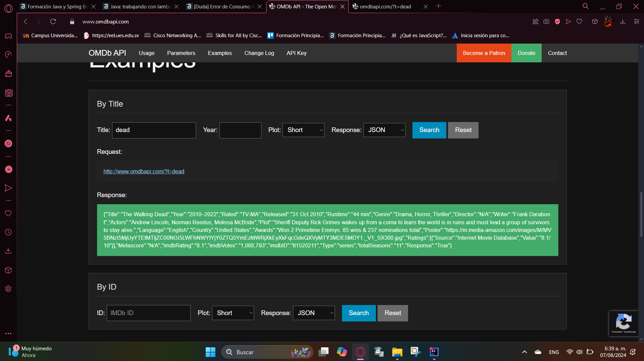Viewport: 644px width, 361px height.
Task: Click Become a Patron button
Action: click(484, 53)
